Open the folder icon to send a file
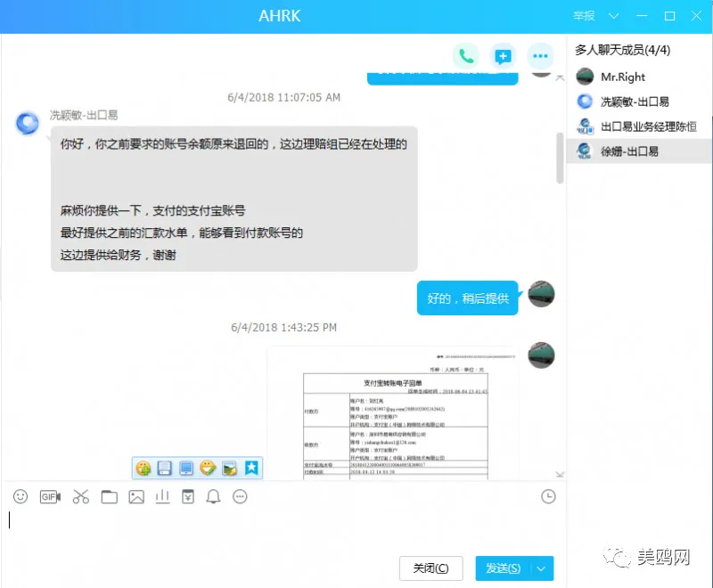The height and width of the screenshot is (588, 713). tap(109, 496)
